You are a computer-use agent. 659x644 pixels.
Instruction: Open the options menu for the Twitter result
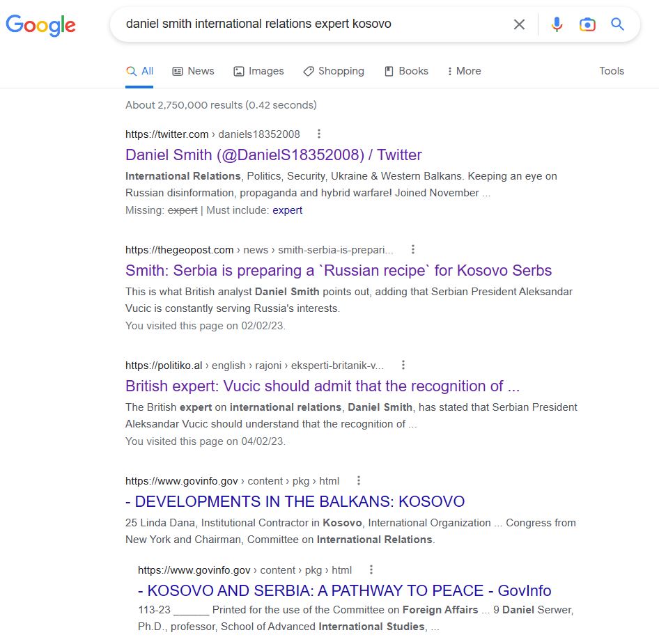point(319,134)
